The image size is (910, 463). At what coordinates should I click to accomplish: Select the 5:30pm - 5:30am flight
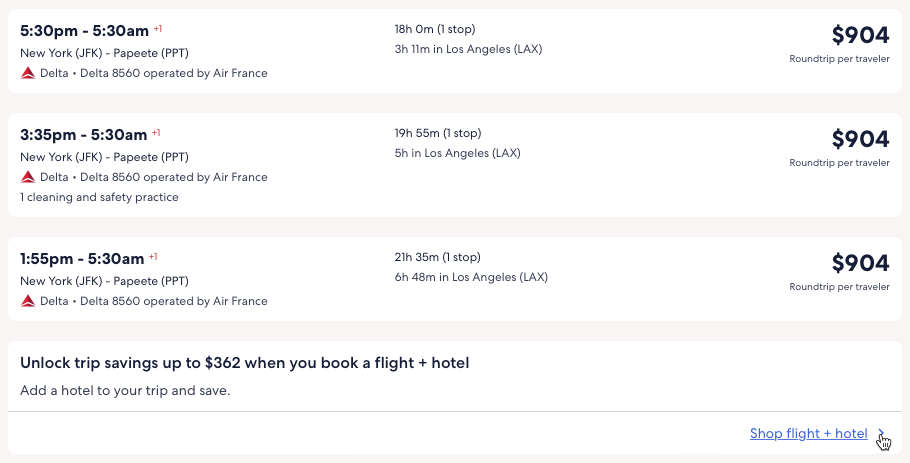(84, 31)
